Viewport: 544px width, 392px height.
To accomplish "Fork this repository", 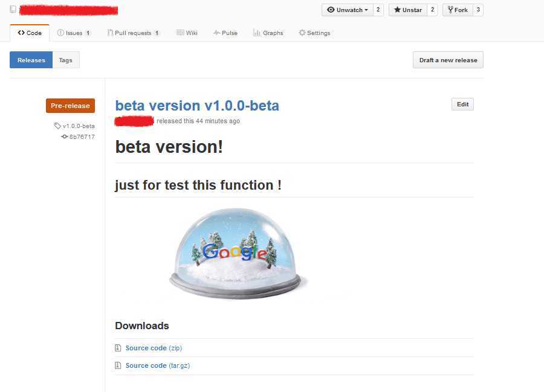I will tap(458, 10).
